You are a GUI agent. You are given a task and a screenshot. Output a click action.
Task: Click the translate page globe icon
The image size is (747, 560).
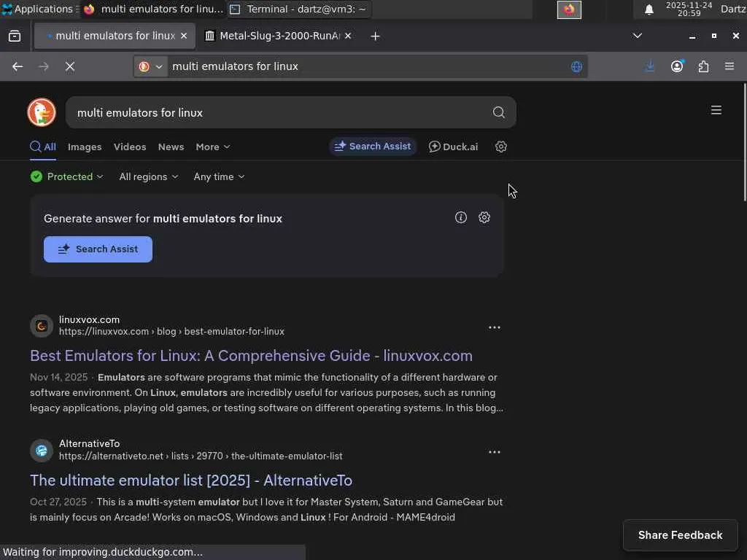[x=576, y=66]
